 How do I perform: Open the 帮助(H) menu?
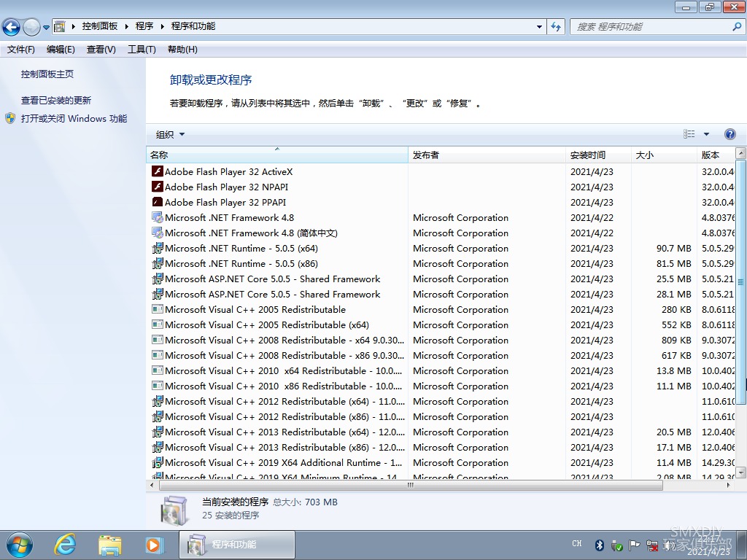182,50
